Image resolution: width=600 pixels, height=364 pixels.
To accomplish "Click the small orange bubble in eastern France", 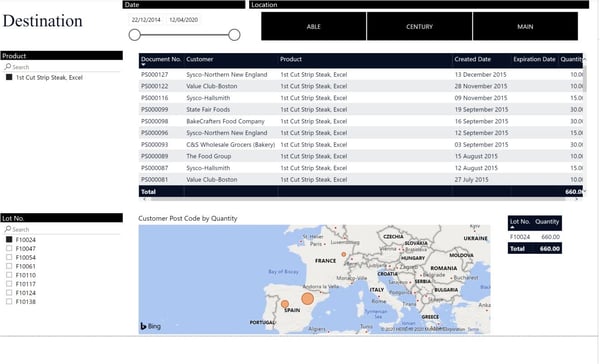I will pos(344,254).
